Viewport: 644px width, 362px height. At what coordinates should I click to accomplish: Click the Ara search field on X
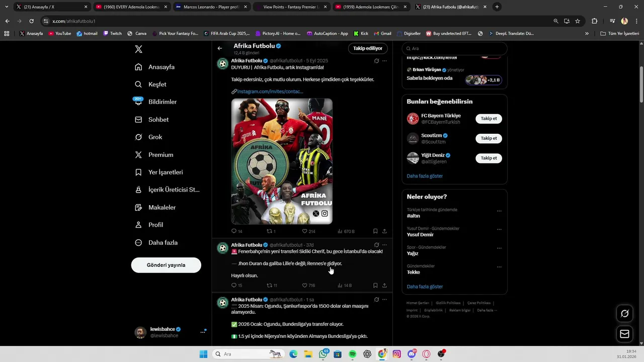pos(454,48)
